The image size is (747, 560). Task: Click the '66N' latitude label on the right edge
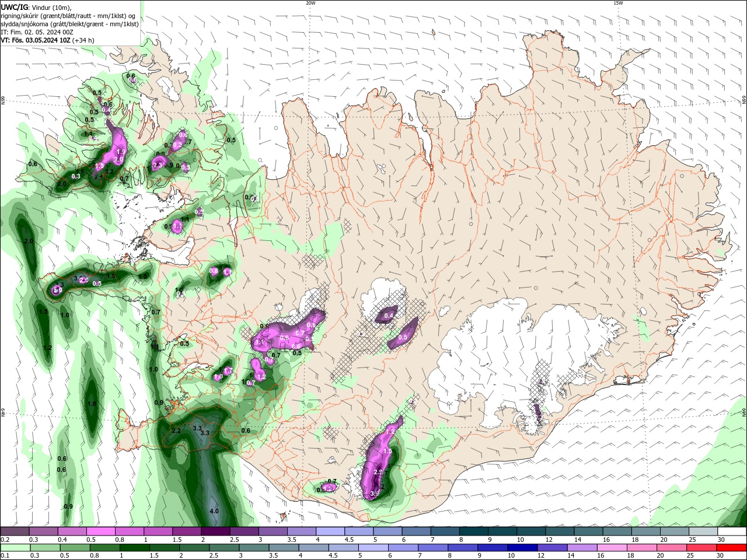coord(744,100)
